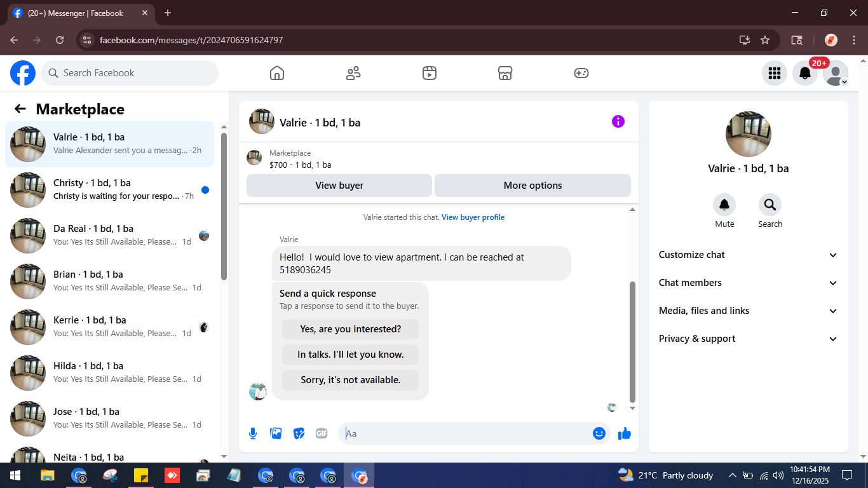Open the Friends icon in top navigation
The height and width of the screenshot is (488, 868).
click(x=353, y=73)
